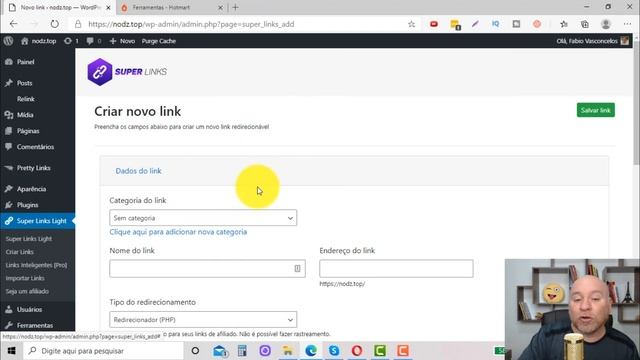Open the IQ extension icon

tap(496, 24)
